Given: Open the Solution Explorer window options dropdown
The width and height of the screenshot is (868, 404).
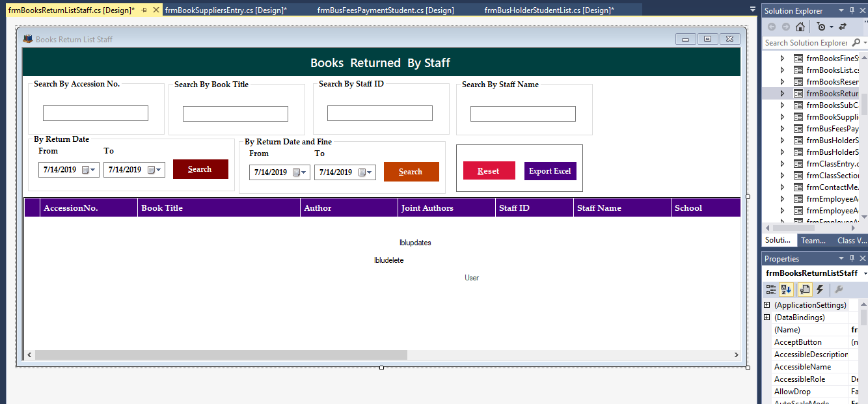Looking at the screenshot, I should click(x=843, y=10).
